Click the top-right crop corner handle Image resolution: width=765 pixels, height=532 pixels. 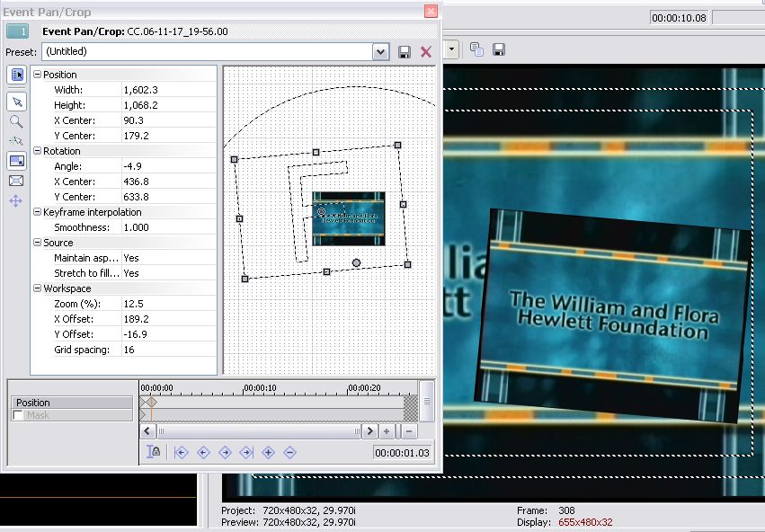point(397,145)
